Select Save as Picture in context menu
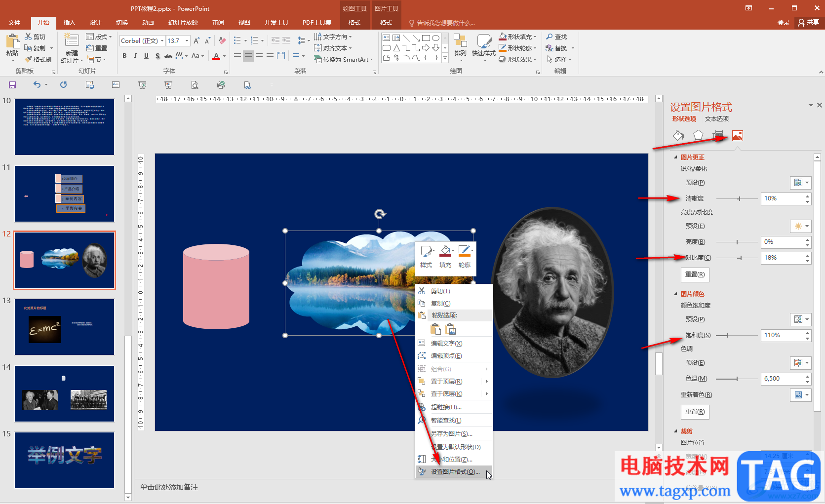The image size is (825, 504). click(454, 434)
